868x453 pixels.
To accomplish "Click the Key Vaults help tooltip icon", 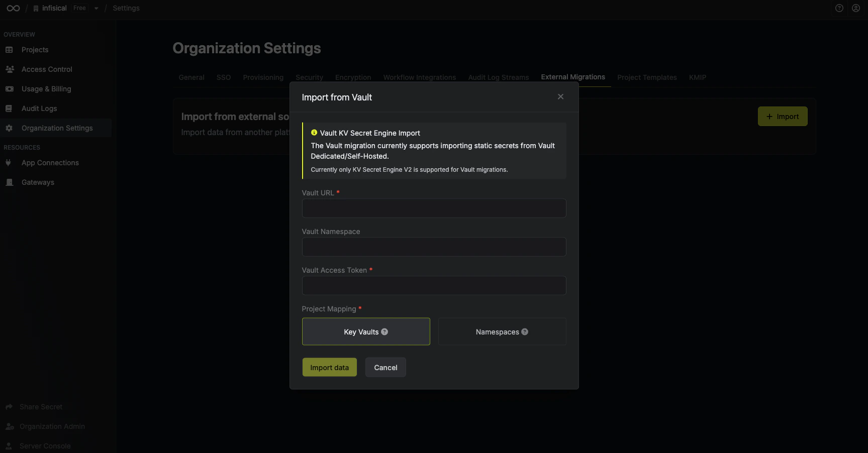I will click(384, 332).
